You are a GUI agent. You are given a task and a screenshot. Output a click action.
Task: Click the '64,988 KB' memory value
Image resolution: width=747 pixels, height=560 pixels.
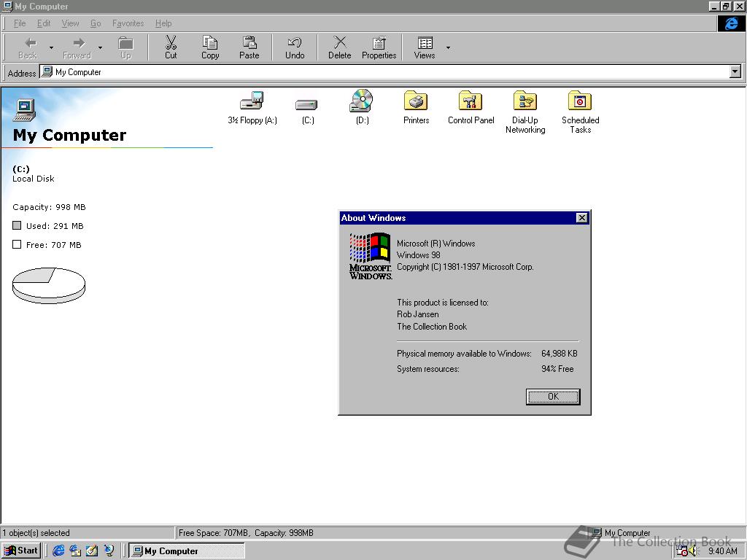click(x=560, y=354)
